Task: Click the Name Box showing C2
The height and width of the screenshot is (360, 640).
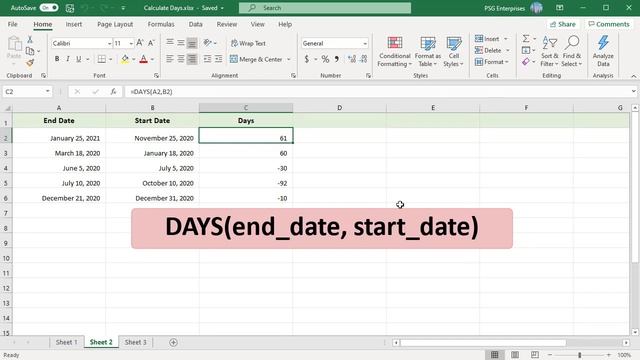Action: click(x=27, y=92)
